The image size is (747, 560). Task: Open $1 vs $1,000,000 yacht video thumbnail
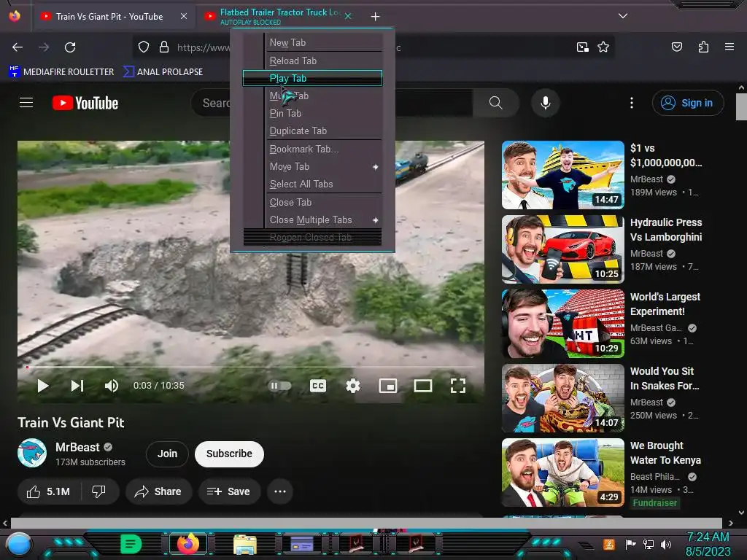point(562,175)
